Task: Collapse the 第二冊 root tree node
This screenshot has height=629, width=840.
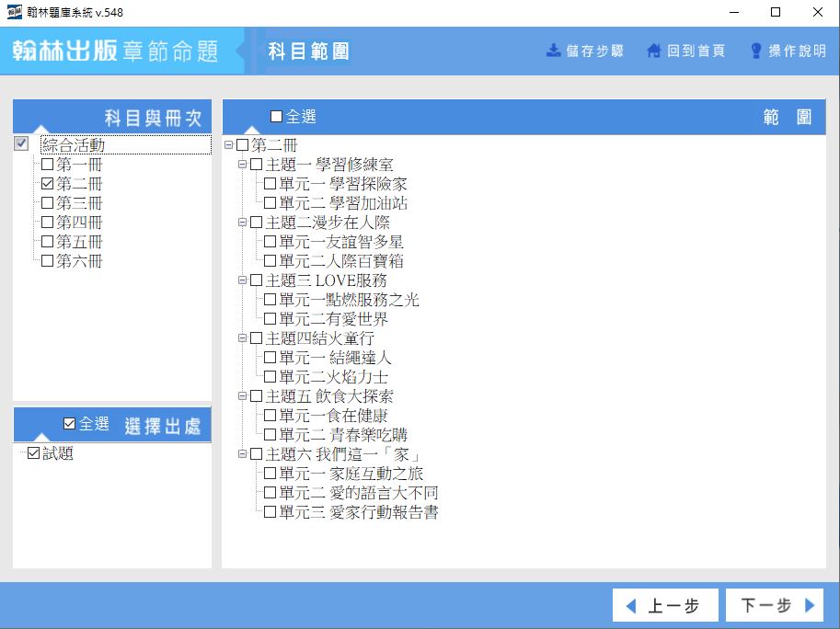Action: tap(229, 145)
